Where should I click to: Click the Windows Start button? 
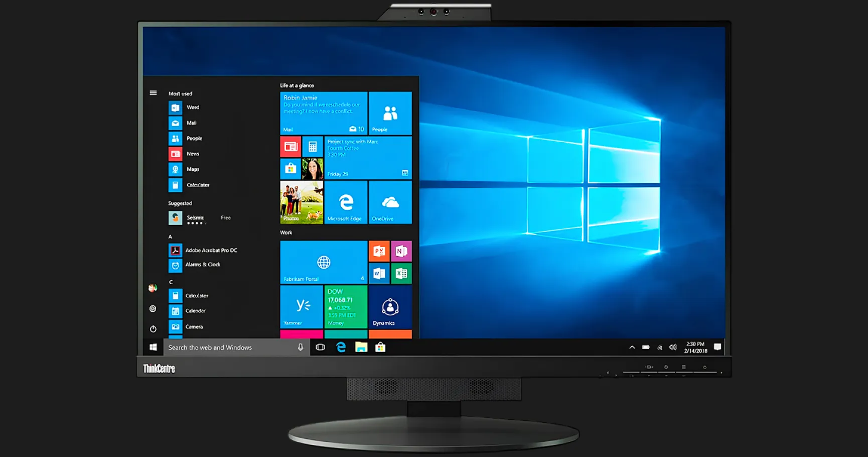coord(153,348)
